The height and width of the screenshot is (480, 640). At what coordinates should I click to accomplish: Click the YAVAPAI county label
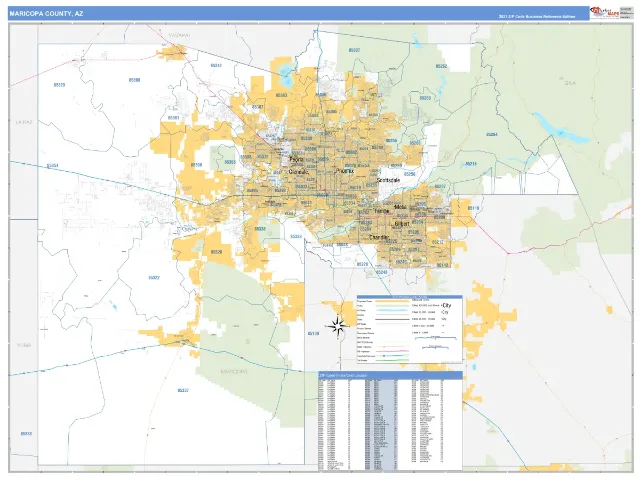(x=180, y=36)
